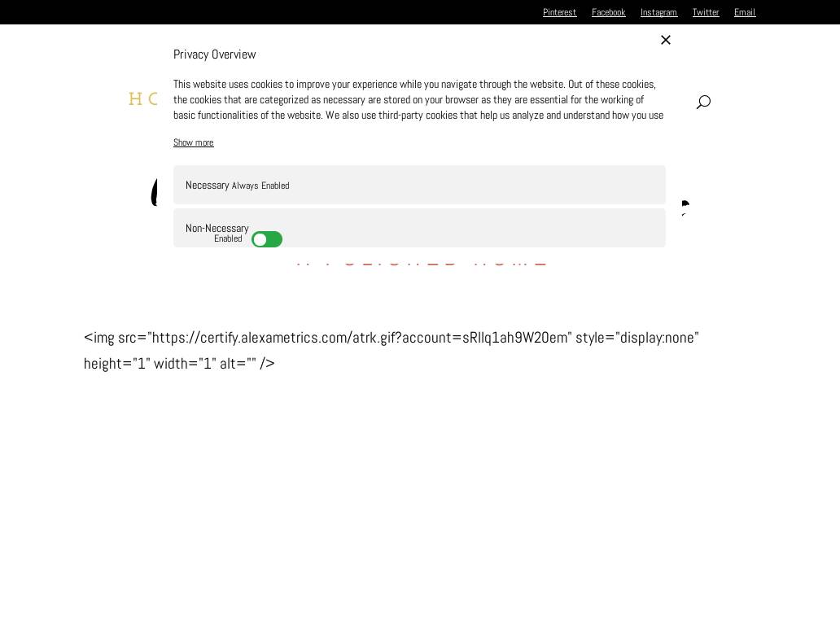
Task: Open the site search magnifier icon
Action: point(703,102)
